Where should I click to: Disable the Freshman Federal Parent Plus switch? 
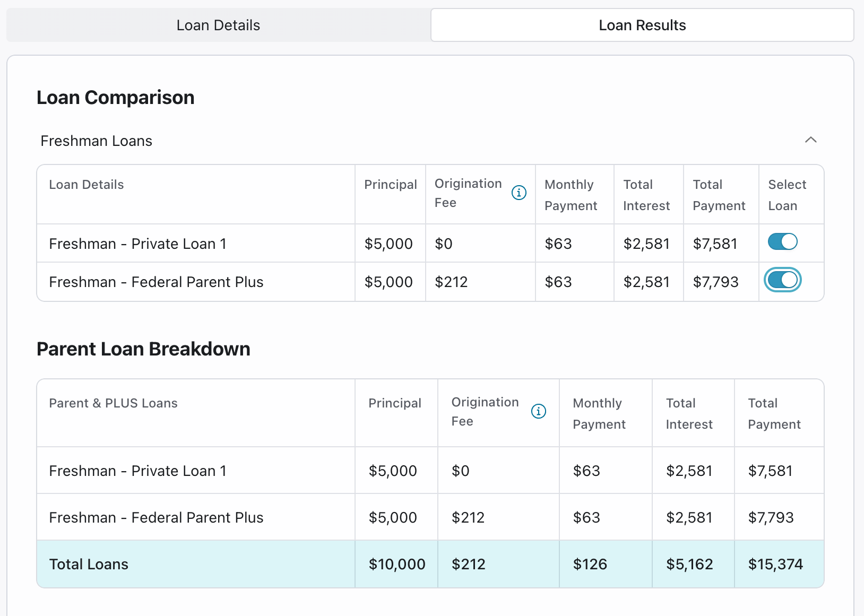click(x=782, y=280)
